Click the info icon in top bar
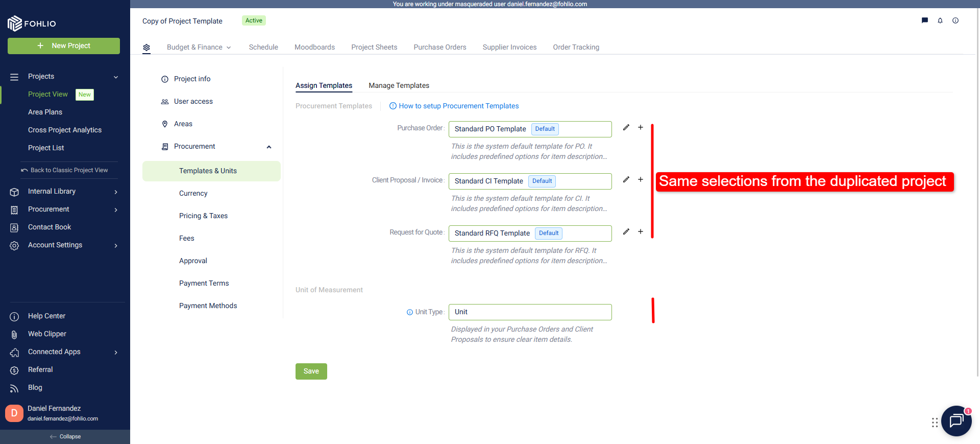This screenshot has width=980, height=444. coord(955,20)
